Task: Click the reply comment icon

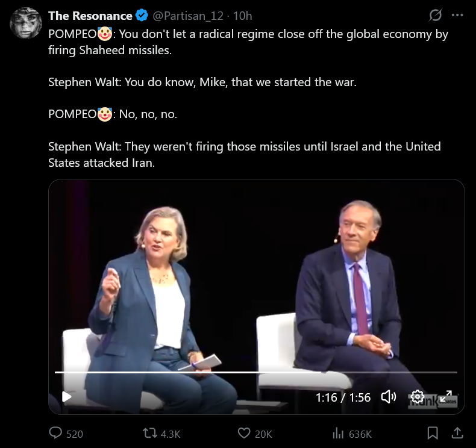Action: coord(55,433)
